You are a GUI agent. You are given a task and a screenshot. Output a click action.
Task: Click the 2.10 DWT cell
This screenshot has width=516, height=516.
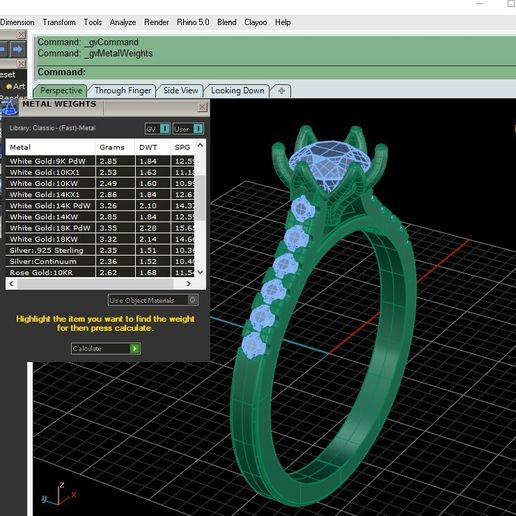click(x=152, y=206)
